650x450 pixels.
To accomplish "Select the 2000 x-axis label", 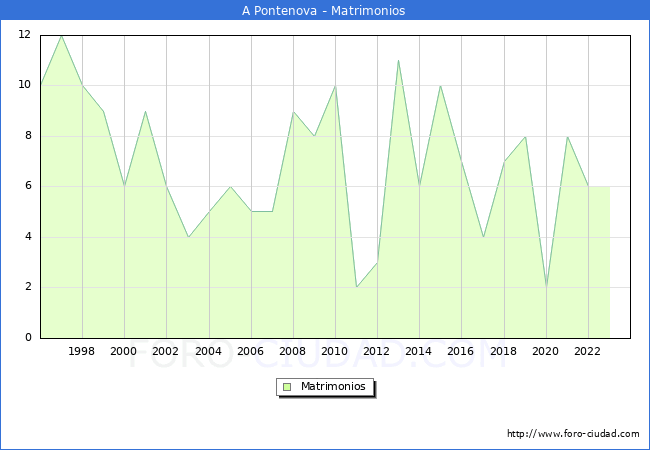I will click(x=124, y=352).
